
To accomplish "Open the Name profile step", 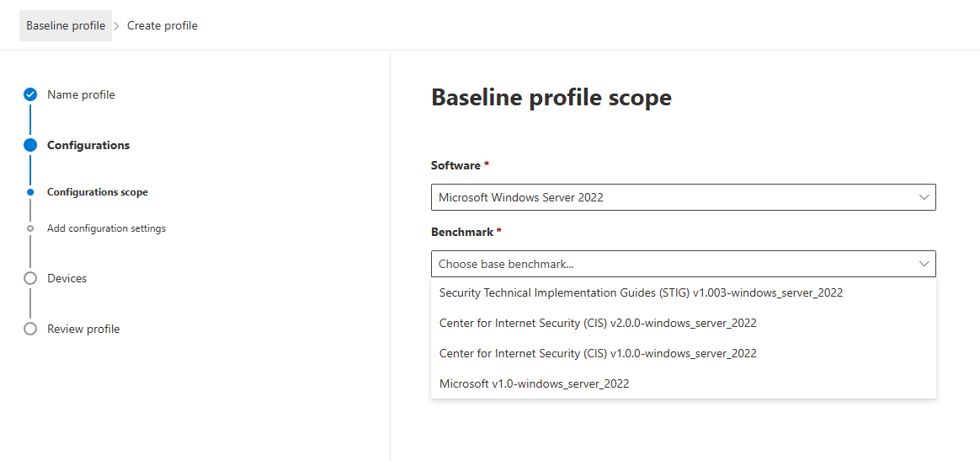I will [82, 94].
